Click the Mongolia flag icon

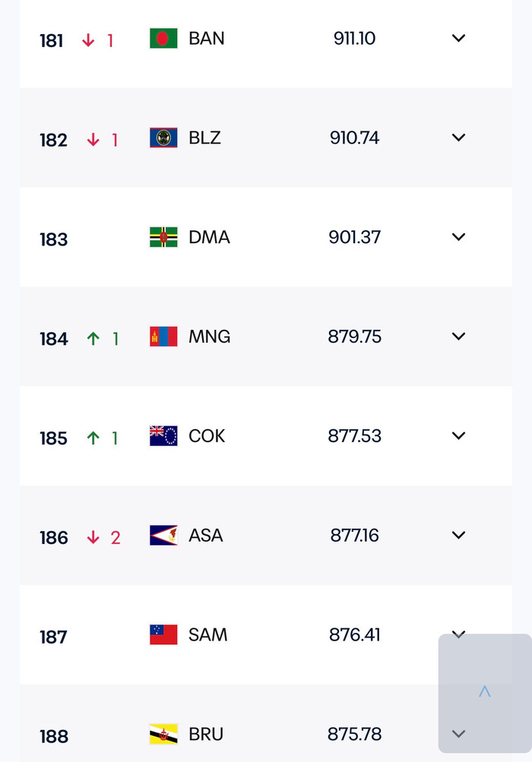coord(163,337)
